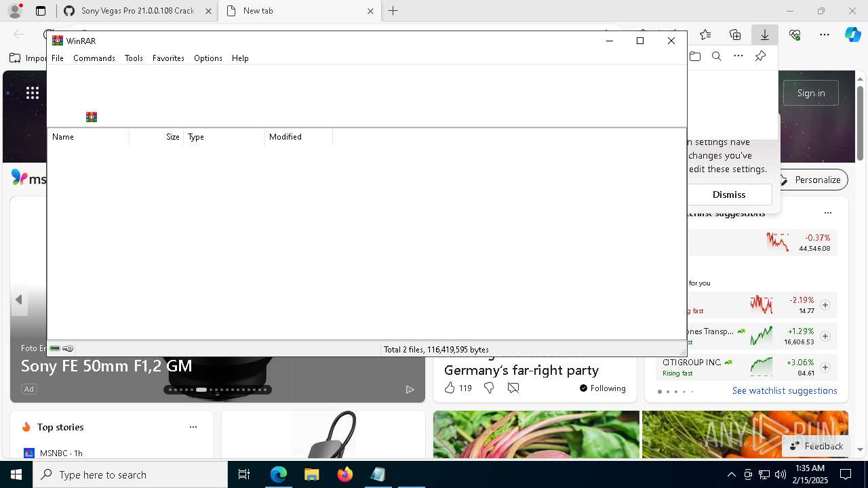Screen dimensions: 868x488
Task: Open the Help menu in WinRAR
Action: [x=240, y=58]
